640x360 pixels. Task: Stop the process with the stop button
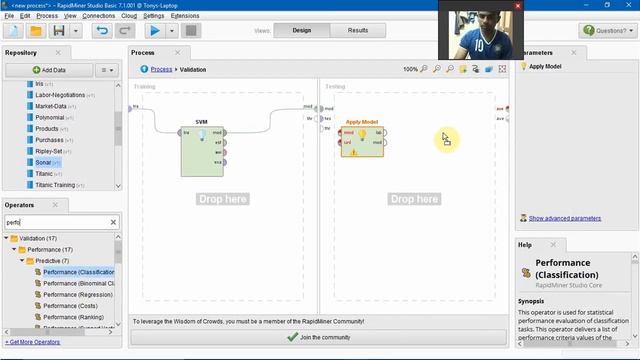coord(191,31)
